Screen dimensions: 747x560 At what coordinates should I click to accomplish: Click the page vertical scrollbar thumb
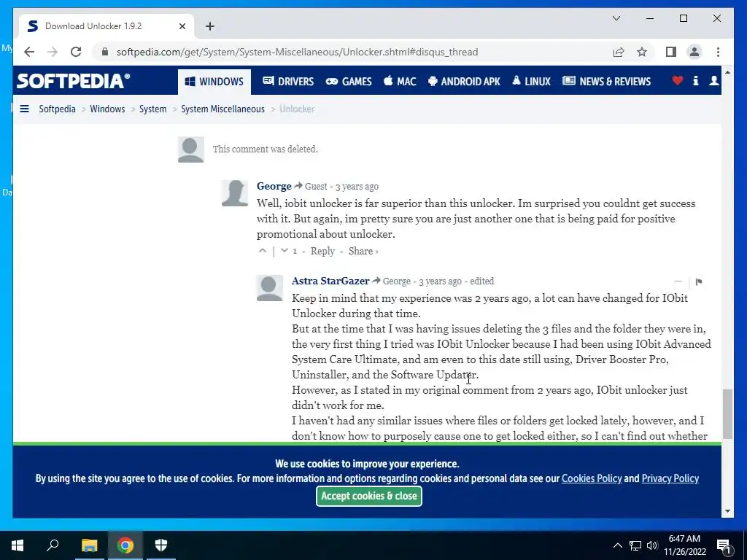point(727,413)
